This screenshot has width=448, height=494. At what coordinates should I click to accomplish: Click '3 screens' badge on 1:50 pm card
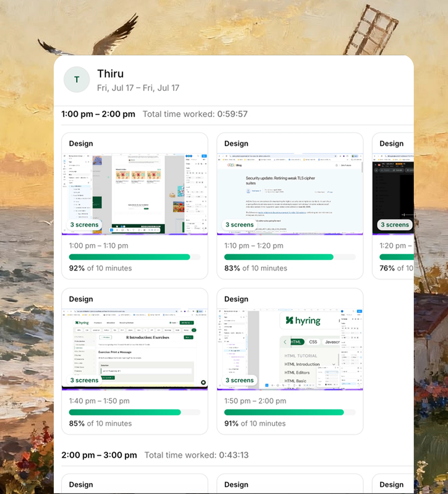pos(239,380)
